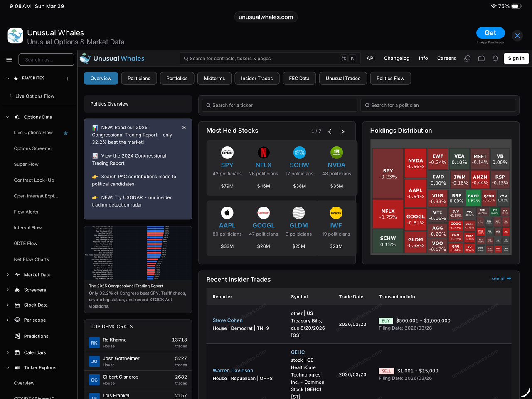Expand the Stock Data section chevron
Image resolution: width=532 pixels, height=399 pixels.
pos(7,305)
